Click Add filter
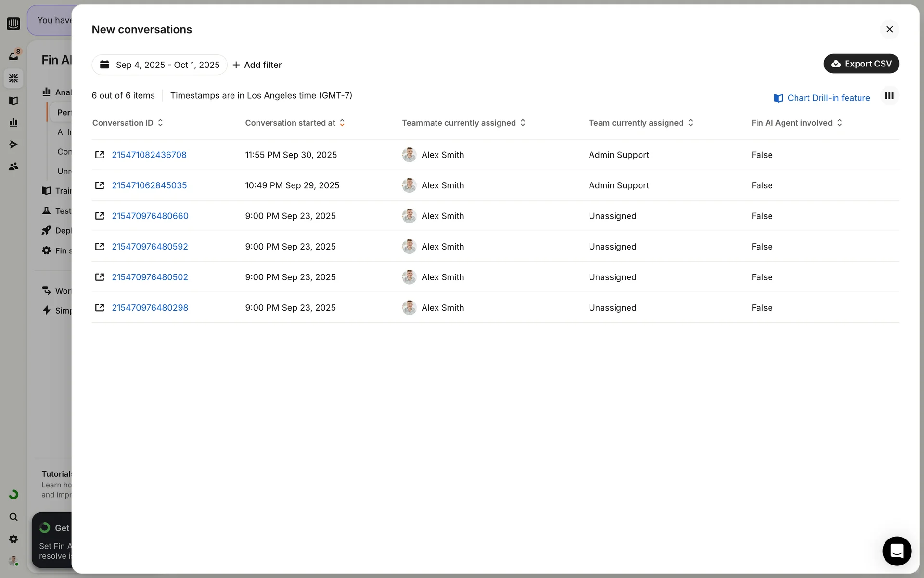Viewport: 924px width, 578px height. [257, 65]
